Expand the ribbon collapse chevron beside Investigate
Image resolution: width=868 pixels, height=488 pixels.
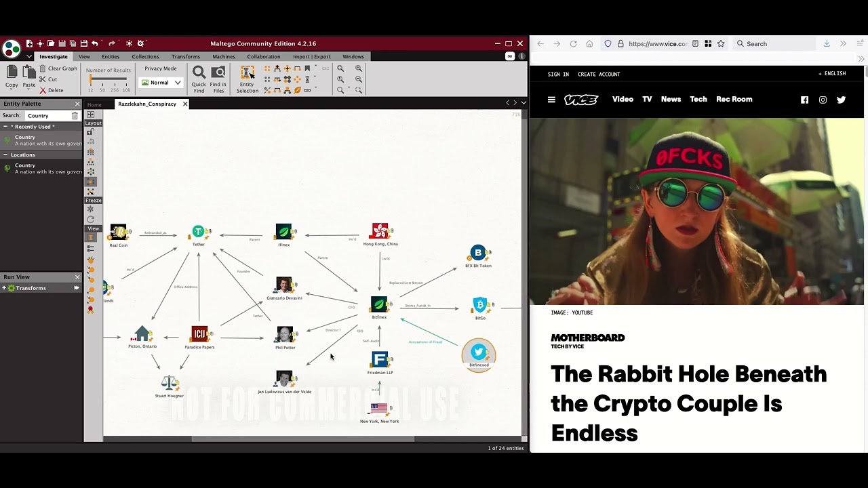click(x=28, y=57)
